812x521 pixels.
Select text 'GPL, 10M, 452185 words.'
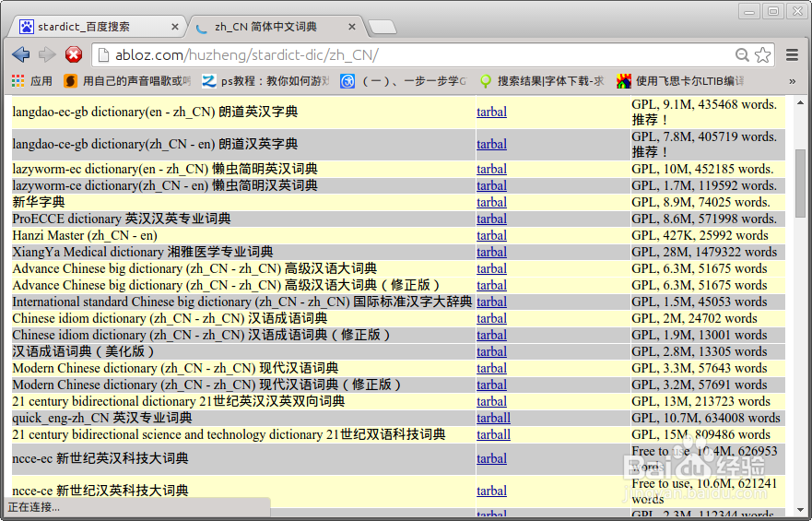pyautogui.click(x=702, y=169)
